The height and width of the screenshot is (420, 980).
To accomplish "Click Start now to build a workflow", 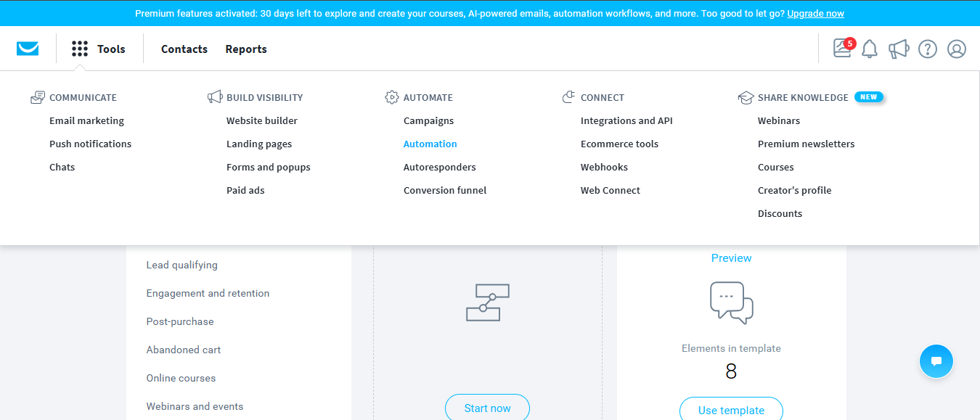I will (x=487, y=408).
